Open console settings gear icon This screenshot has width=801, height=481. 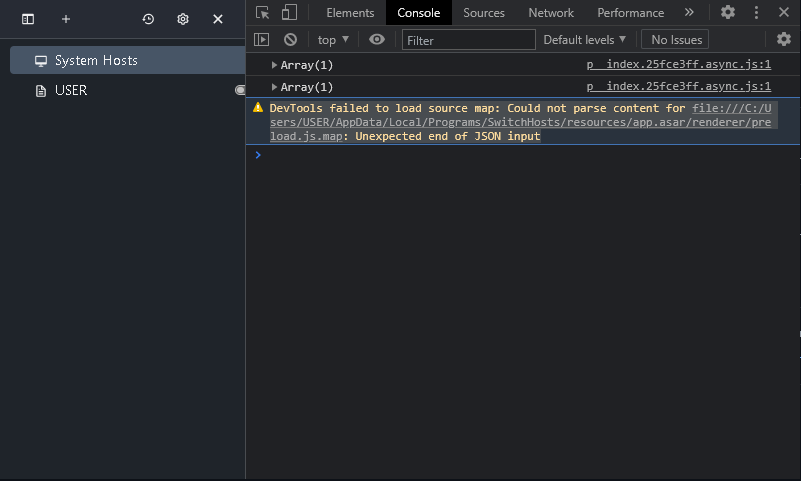coord(784,39)
